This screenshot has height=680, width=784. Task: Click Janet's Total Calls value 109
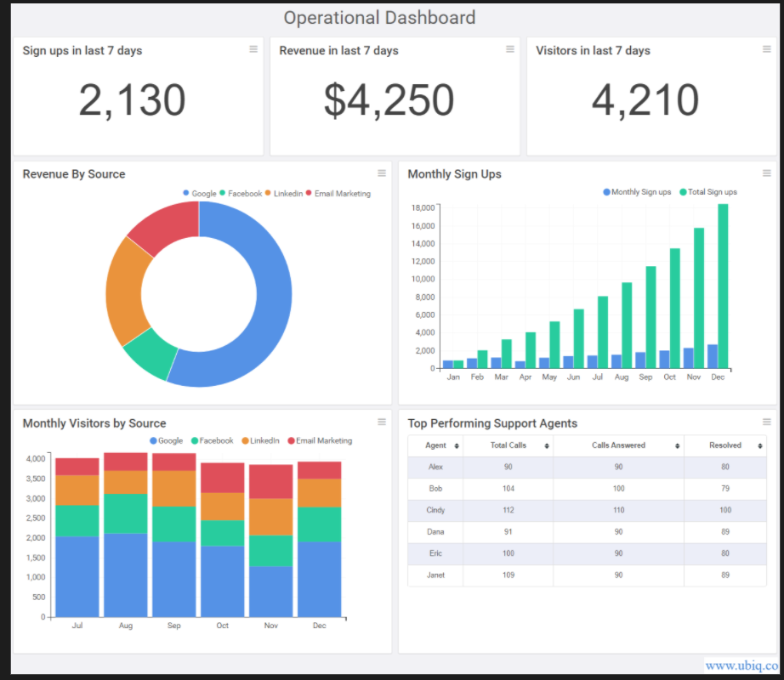coord(508,575)
